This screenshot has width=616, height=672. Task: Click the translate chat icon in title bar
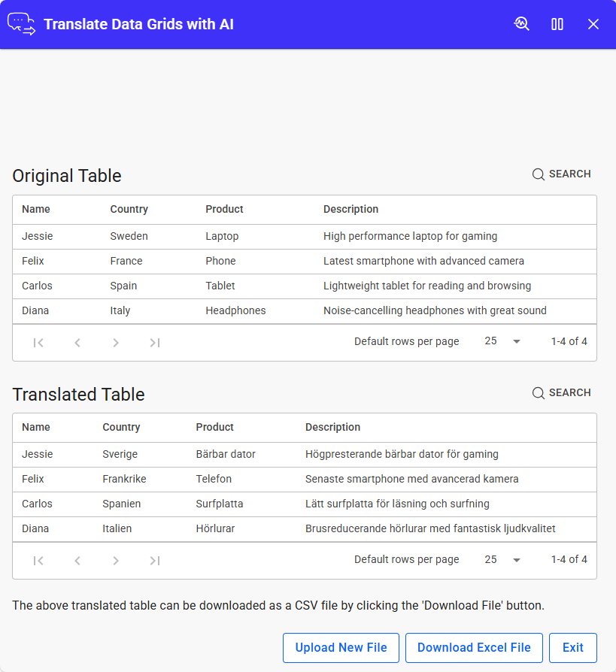pyautogui.click(x=21, y=24)
